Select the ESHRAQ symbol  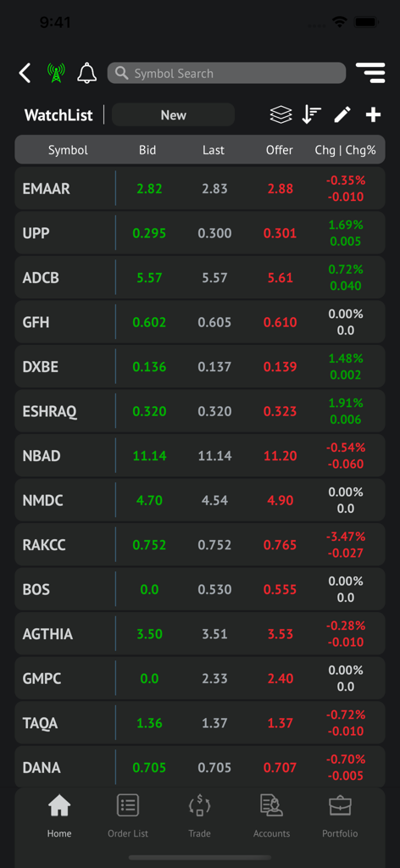(x=49, y=412)
